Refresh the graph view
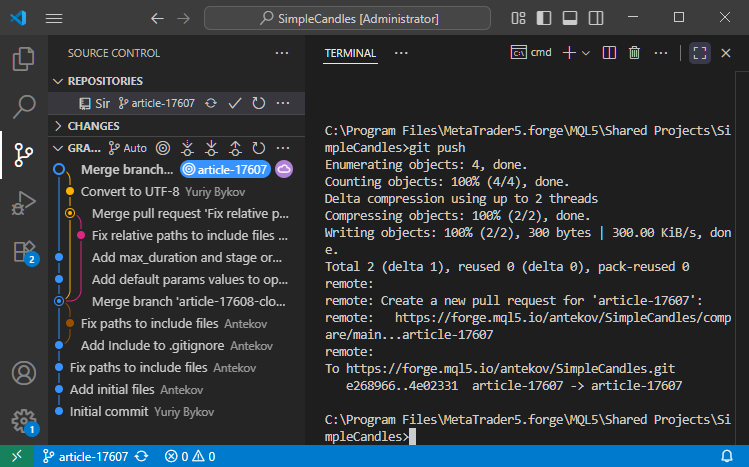This screenshot has height=467, width=749. 259,148
